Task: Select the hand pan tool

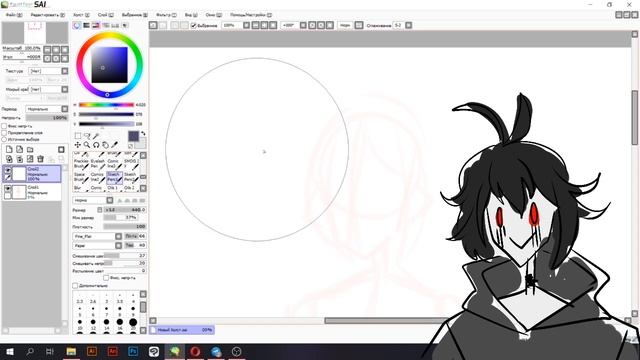Action: (106, 145)
